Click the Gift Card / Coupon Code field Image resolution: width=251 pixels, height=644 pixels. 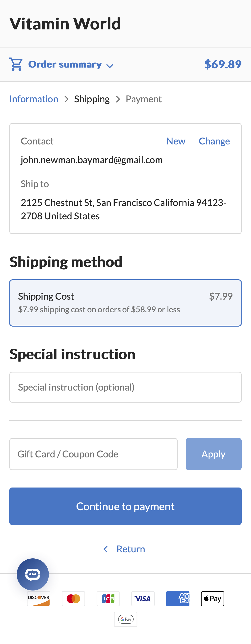pyautogui.click(x=93, y=454)
